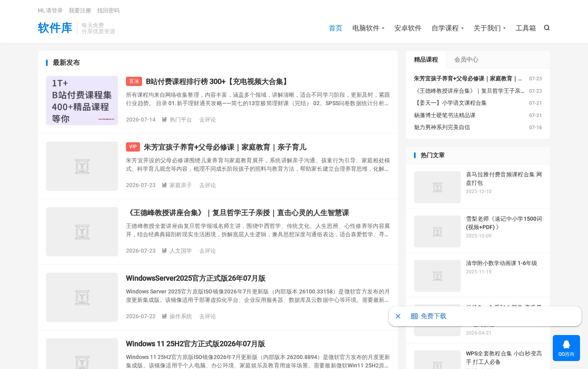
Task: Open B站付费课程排行榜 300+ article title
Action: [218, 82]
